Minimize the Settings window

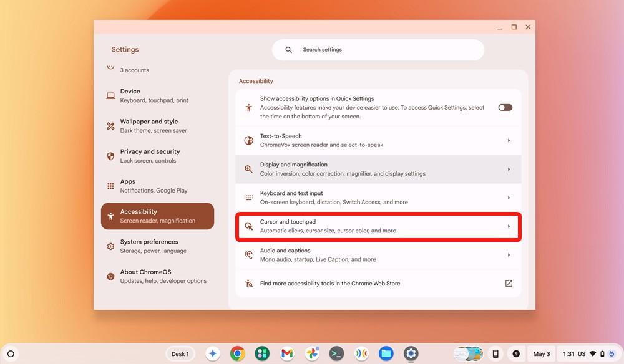tap(499, 27)
